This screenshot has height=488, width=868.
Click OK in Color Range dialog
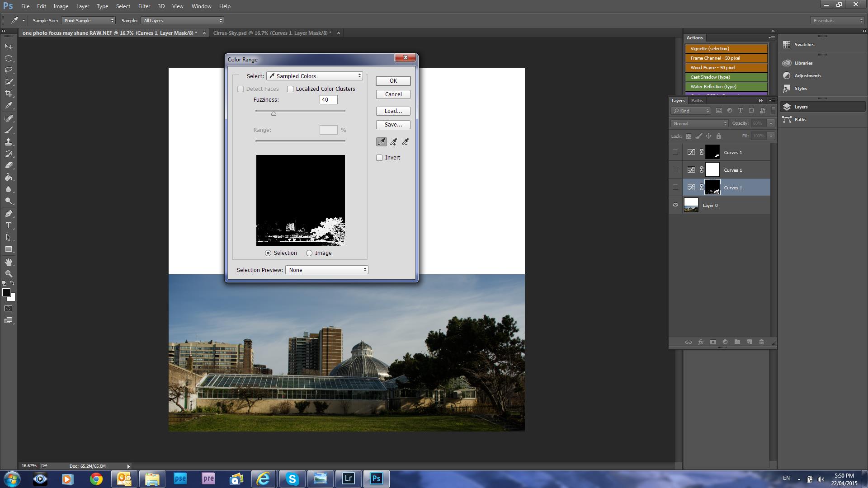tap(393, 81)
